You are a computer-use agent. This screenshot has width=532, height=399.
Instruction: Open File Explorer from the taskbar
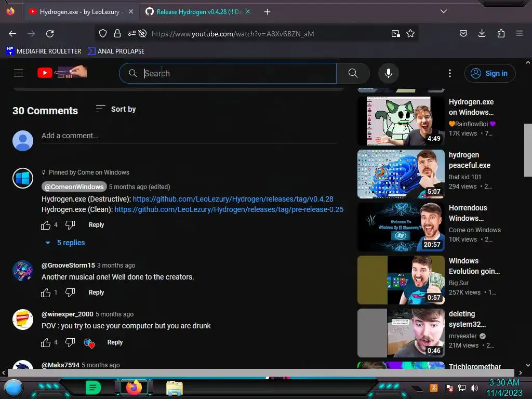tap(175, 388)
